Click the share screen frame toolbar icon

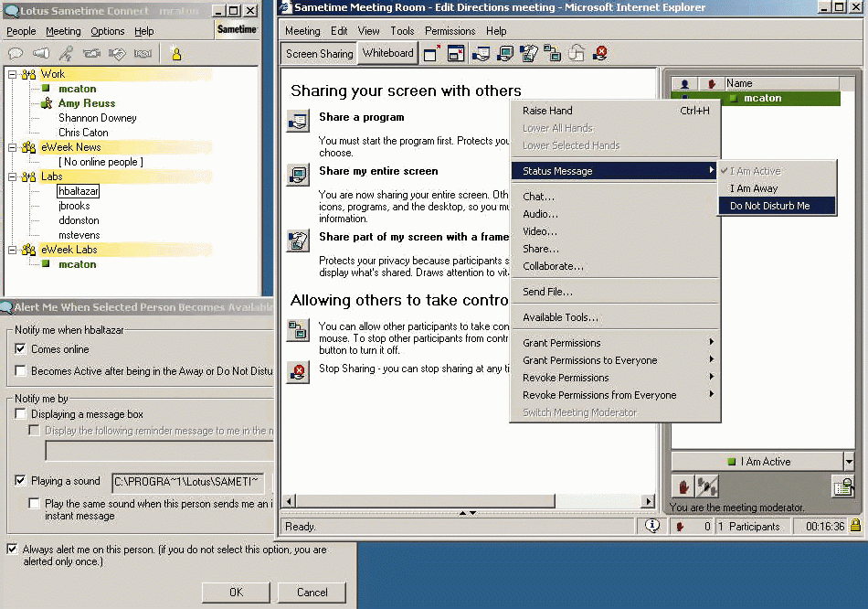click(529, 54)
